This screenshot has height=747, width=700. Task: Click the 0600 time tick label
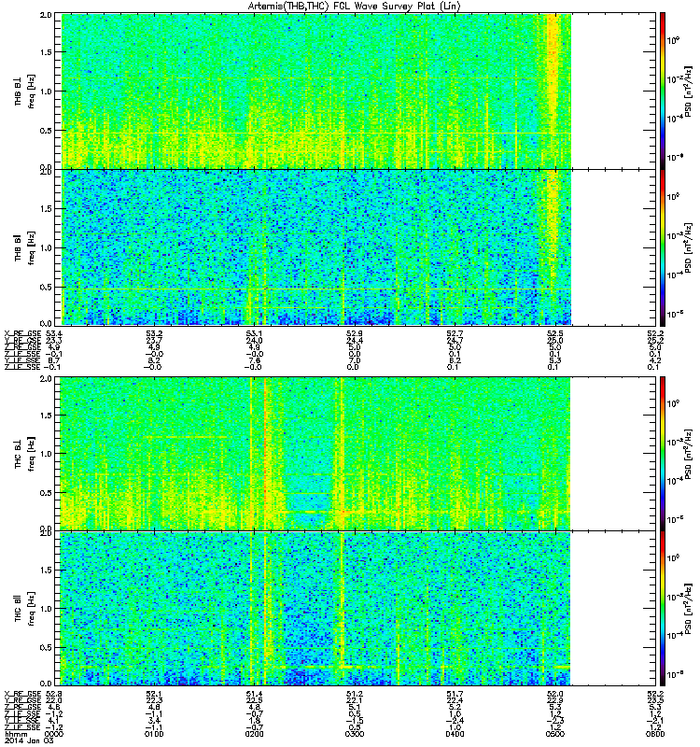[x=655, y=734]
